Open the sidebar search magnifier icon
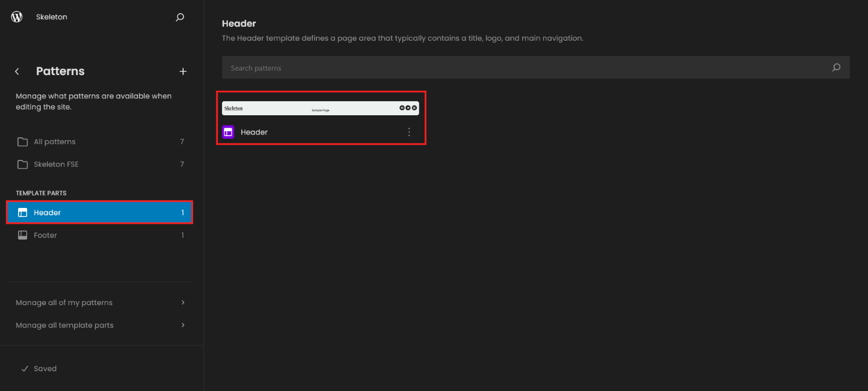Screen dimensions: 868x391 pos(180,18)
